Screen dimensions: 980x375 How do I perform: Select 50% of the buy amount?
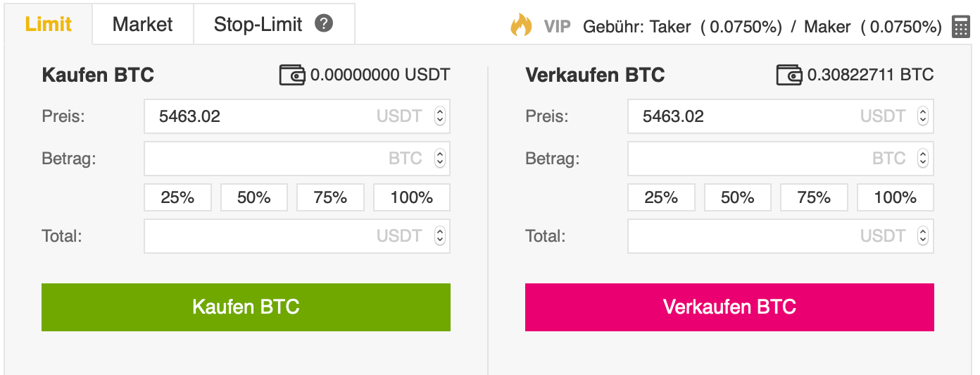[254, 197]
